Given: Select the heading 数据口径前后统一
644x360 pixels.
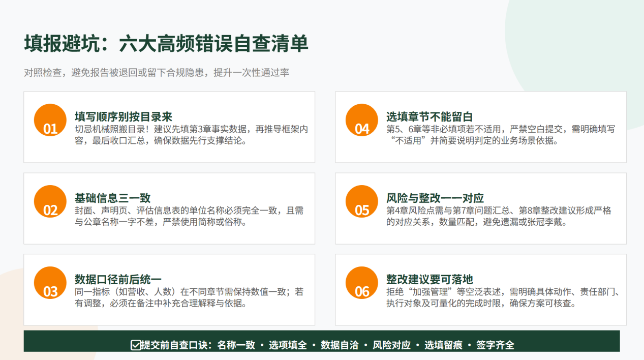Looking at the screenshot, I should (118, 279).
